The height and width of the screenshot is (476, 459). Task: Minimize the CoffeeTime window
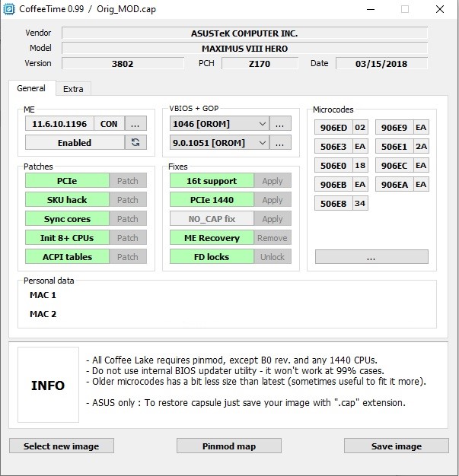coord(371,9)
